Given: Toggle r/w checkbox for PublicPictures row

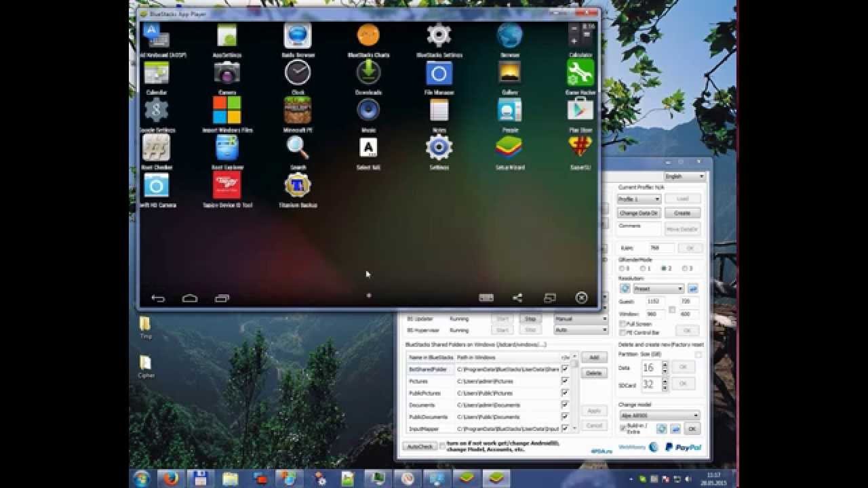Looking at the screenshot, I should pos(565,393).
